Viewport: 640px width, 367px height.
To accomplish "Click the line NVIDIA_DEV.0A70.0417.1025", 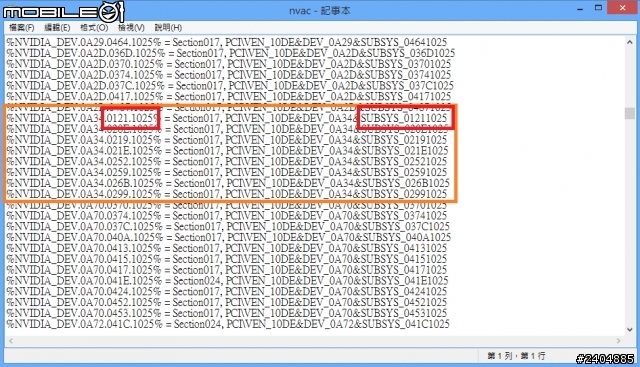I will (x=227, y=270).
